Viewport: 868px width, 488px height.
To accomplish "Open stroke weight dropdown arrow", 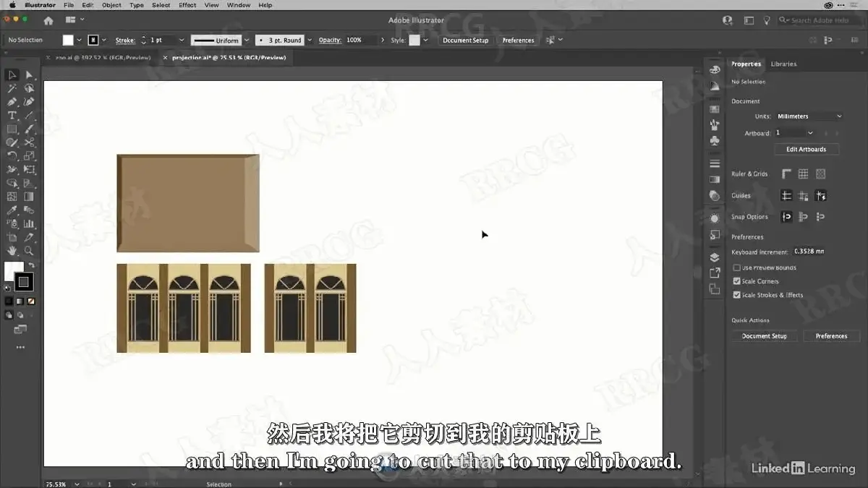I will [182, 40].
